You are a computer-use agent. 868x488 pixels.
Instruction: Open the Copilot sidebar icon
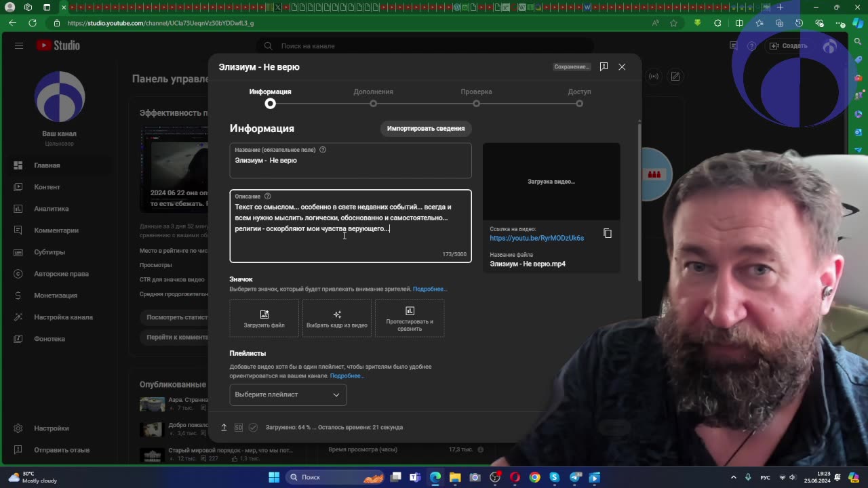click(859, 23)
